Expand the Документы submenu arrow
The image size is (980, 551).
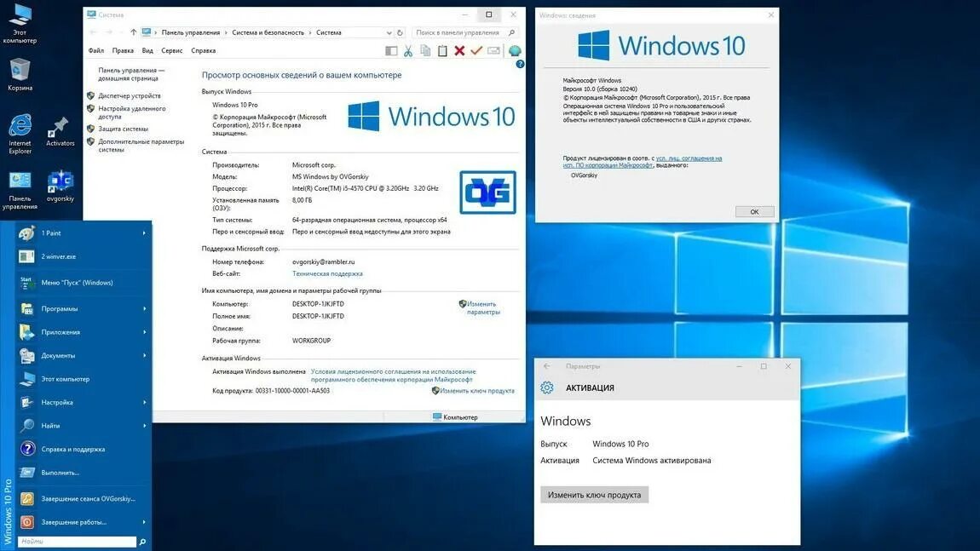(144, 355)
